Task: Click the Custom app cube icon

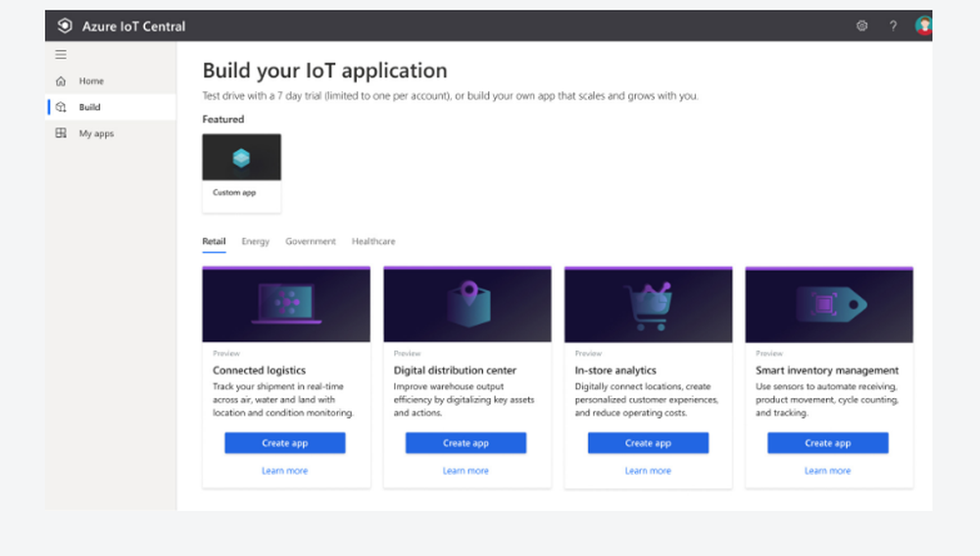Action: pos(241,158)
